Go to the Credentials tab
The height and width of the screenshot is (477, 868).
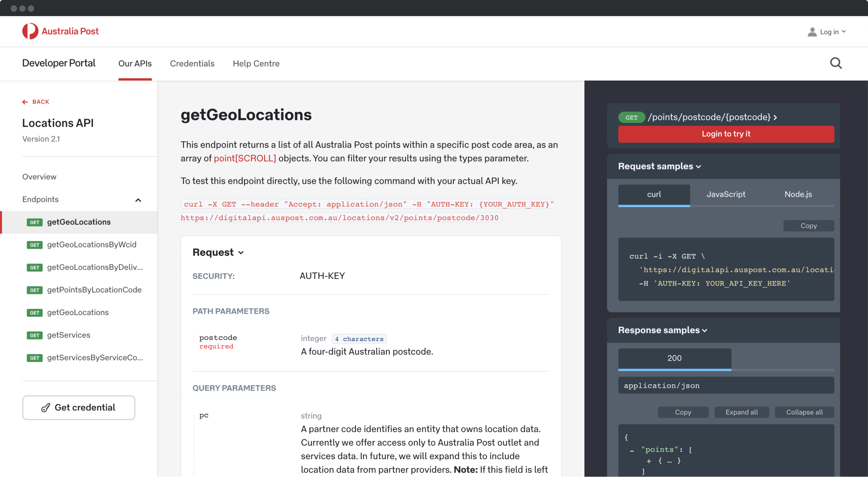[192, 63]
